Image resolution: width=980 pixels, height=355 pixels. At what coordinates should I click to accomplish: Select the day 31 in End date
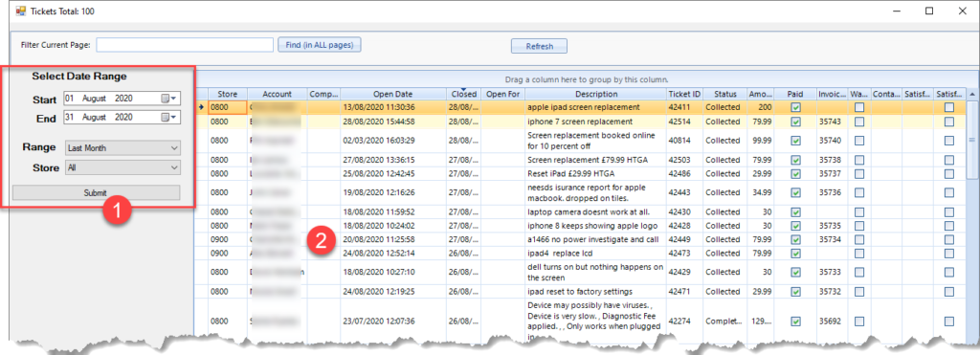coord(70,118)
